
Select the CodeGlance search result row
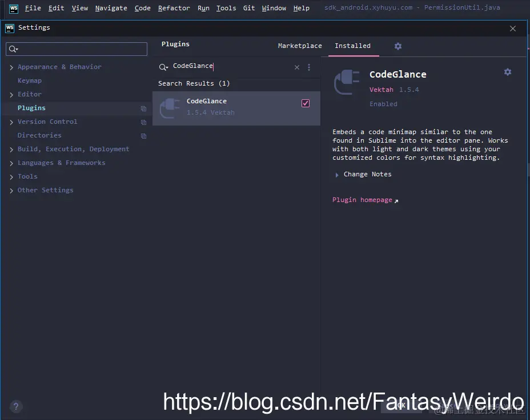(x=236, y=108)
